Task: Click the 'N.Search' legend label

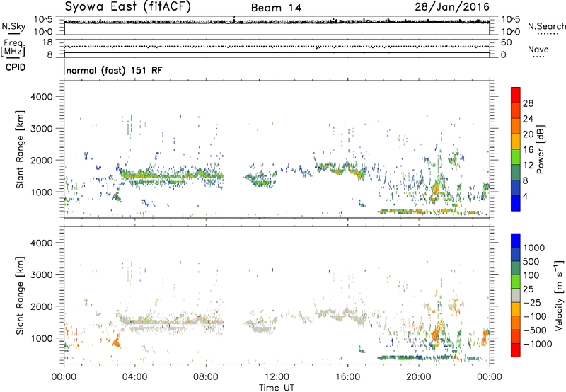Action: click(x=546, y=26)
